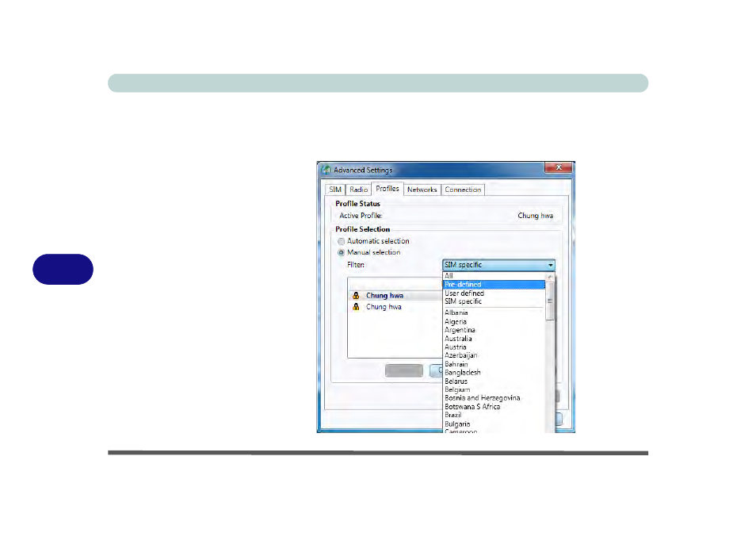Click the Advanced Settings title bar icon
Image resolution: width=756 pixels, height=533 pixels.
(x=325, y=171)
